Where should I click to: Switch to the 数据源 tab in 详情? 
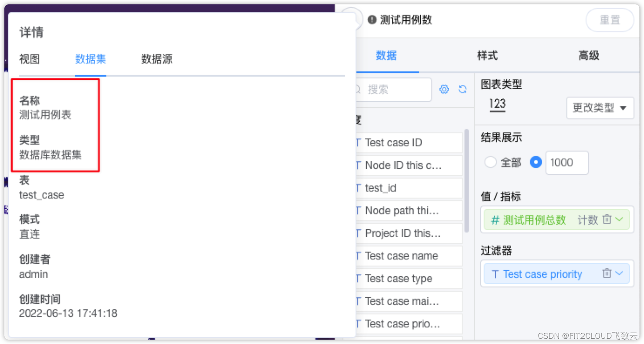pyautogui.click(x=156, y=59)
